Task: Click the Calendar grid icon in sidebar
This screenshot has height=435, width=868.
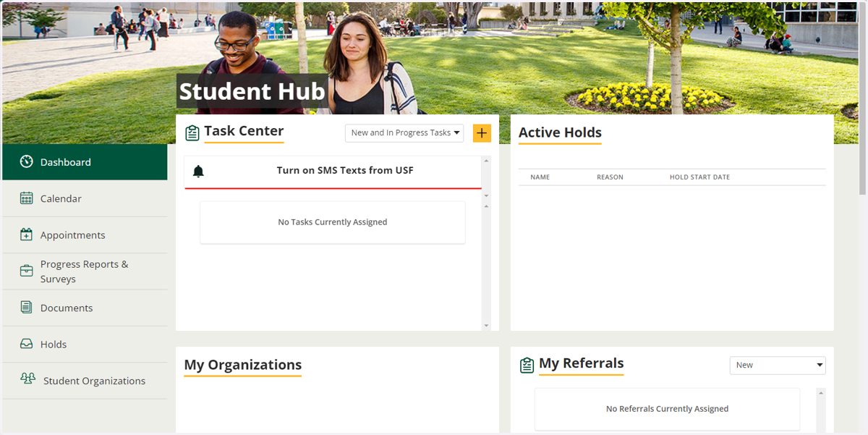Action: tap(27, 198)
